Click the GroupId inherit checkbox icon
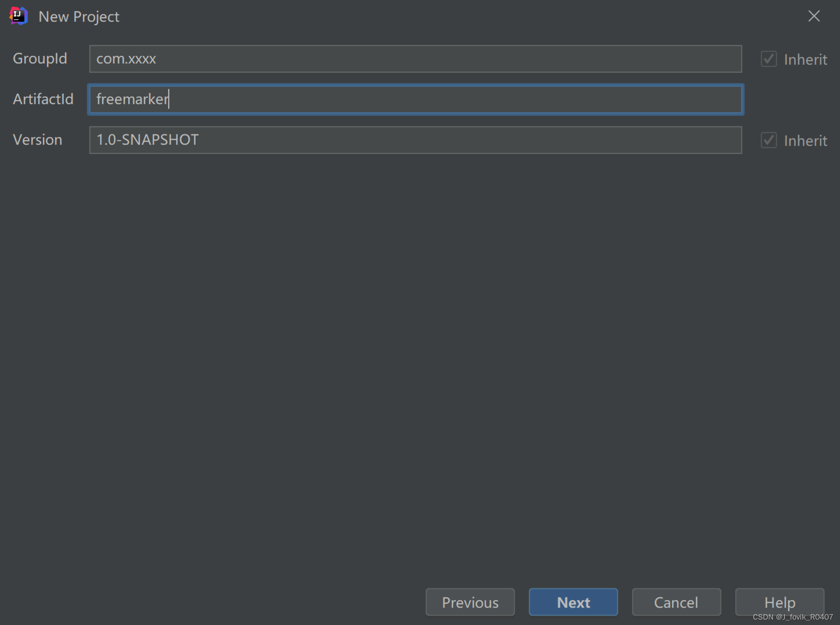 (769, 58)
